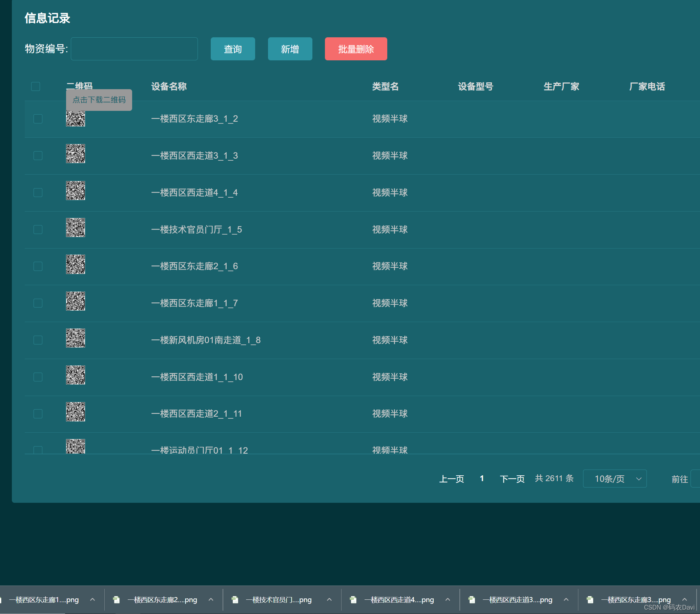700x614 pixels.
Task: Click the 设备型号 column header
Action: [x=476, y=86]
